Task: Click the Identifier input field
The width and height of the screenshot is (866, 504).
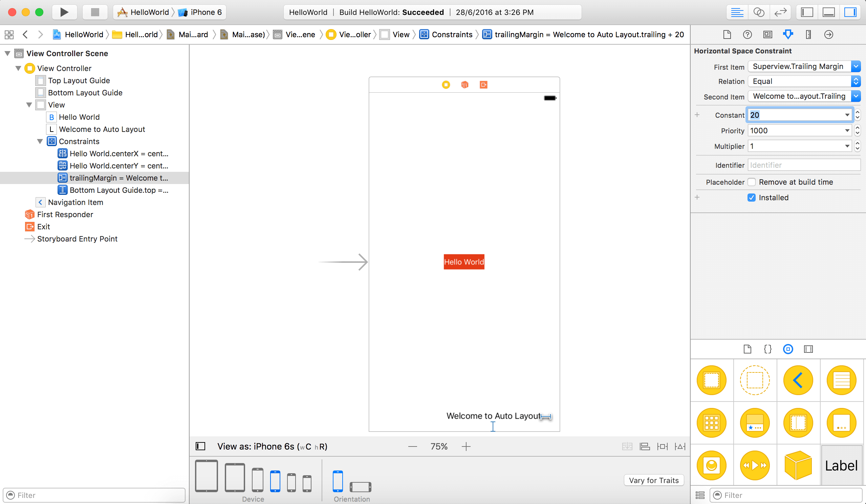Action: pos(804,165)
